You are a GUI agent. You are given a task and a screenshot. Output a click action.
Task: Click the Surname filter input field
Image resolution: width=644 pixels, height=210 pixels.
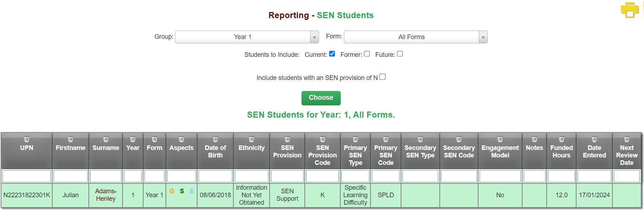tap(106, 176)
